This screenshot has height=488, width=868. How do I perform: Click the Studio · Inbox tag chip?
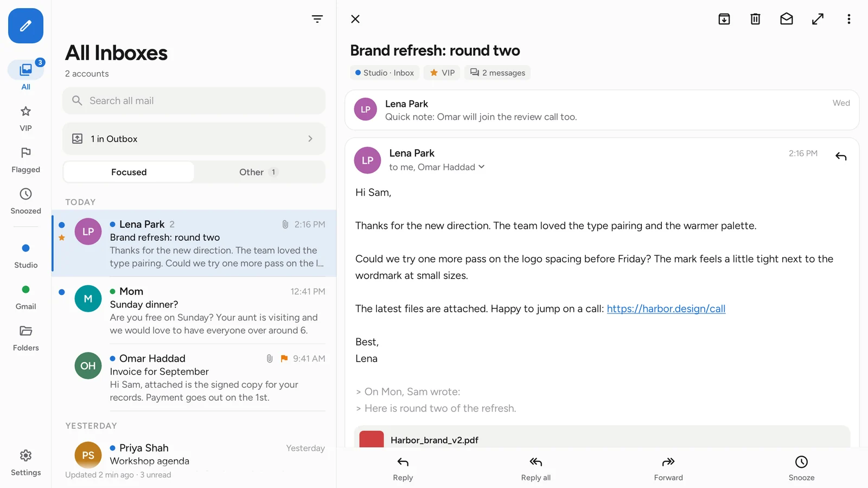[x=385, y=73]
